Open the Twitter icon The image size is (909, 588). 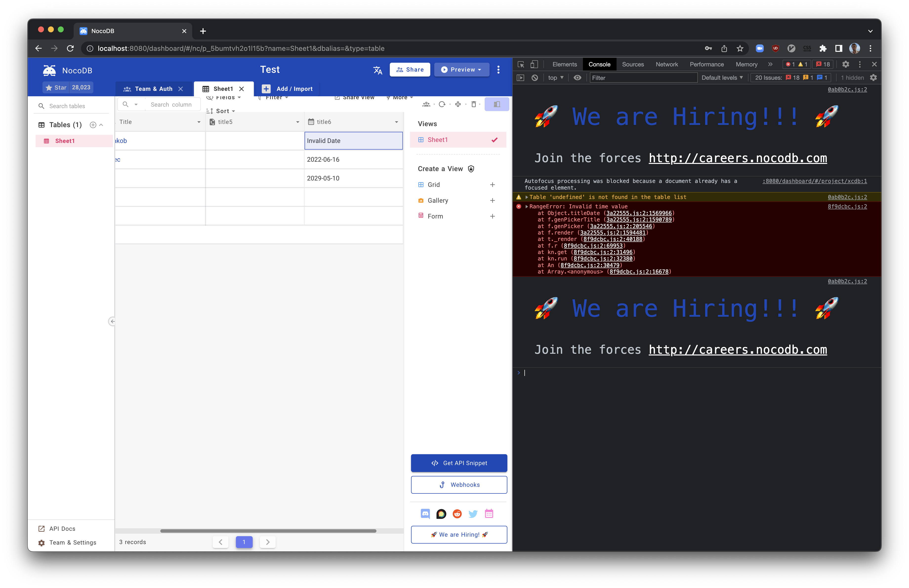pyautogui.click(x=473, y=514)
